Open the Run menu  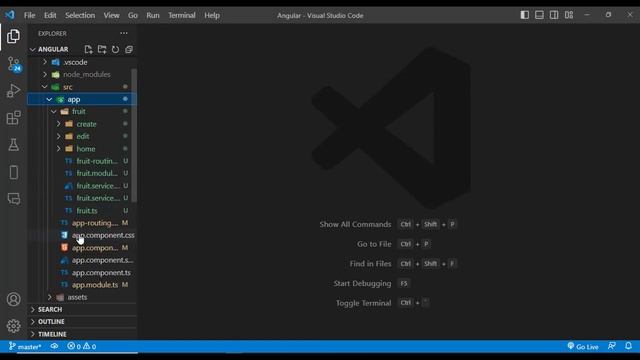pos(153,16)
